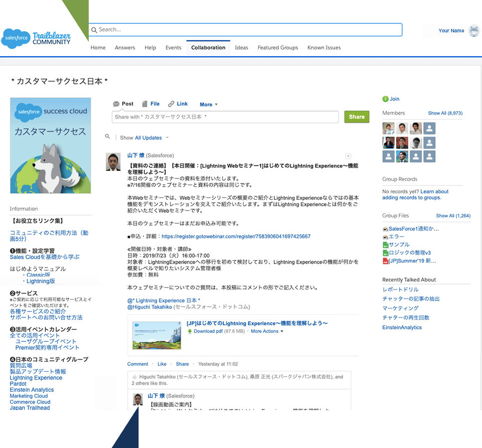Open the [JP]Summer'19 PDF file icon

[385, 261]
